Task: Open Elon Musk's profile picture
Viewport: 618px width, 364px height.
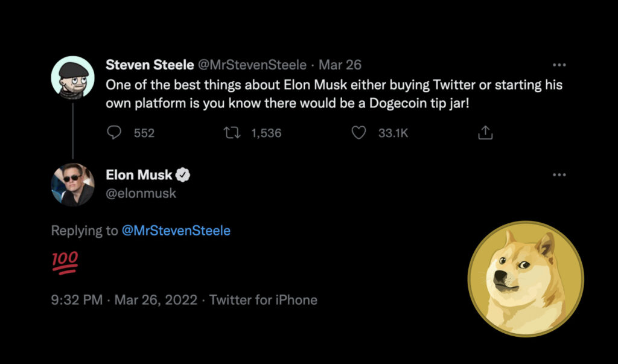Action: tap(73, 185)
